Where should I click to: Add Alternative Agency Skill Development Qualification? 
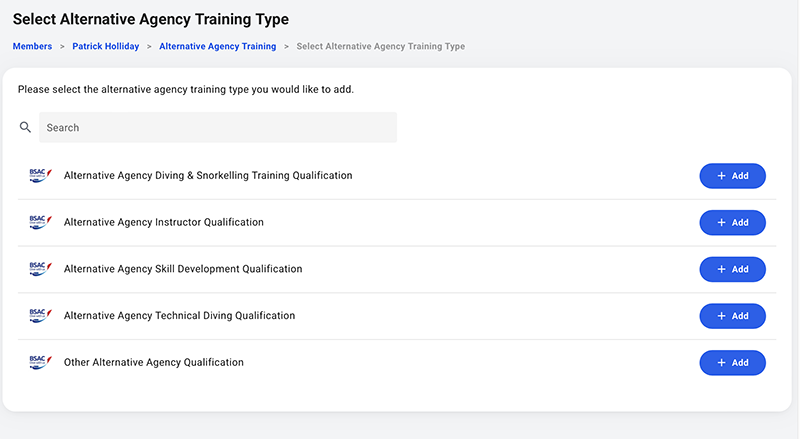(x=732, y=269)
